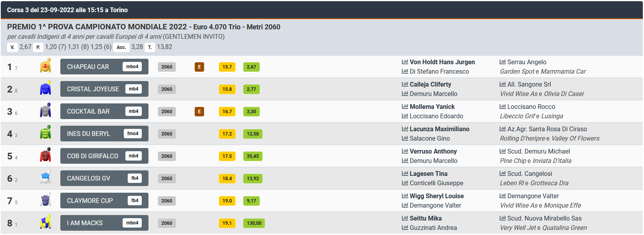Click the green 2,67 odds badge
644x235 pixels.
click(251, 67)
